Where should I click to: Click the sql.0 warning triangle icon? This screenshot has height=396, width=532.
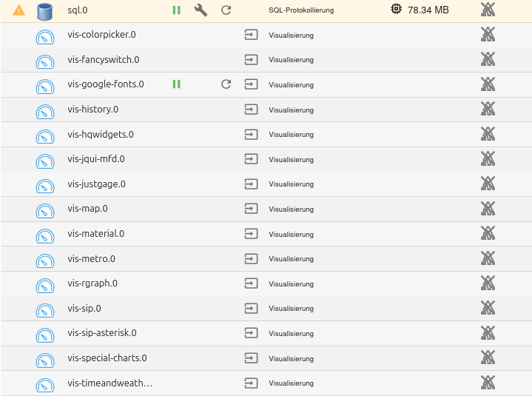click(x=19, y=10)
